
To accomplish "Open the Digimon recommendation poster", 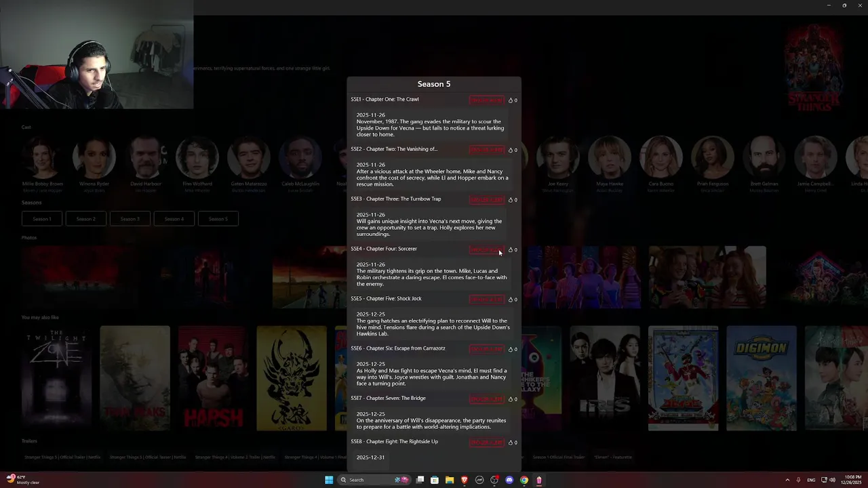I will [x=762, y=378].
